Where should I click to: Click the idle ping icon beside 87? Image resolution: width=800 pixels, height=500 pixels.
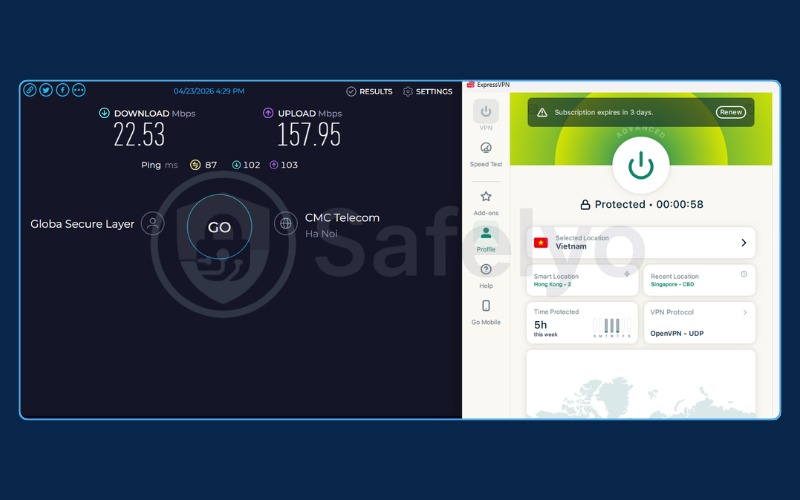195,165
